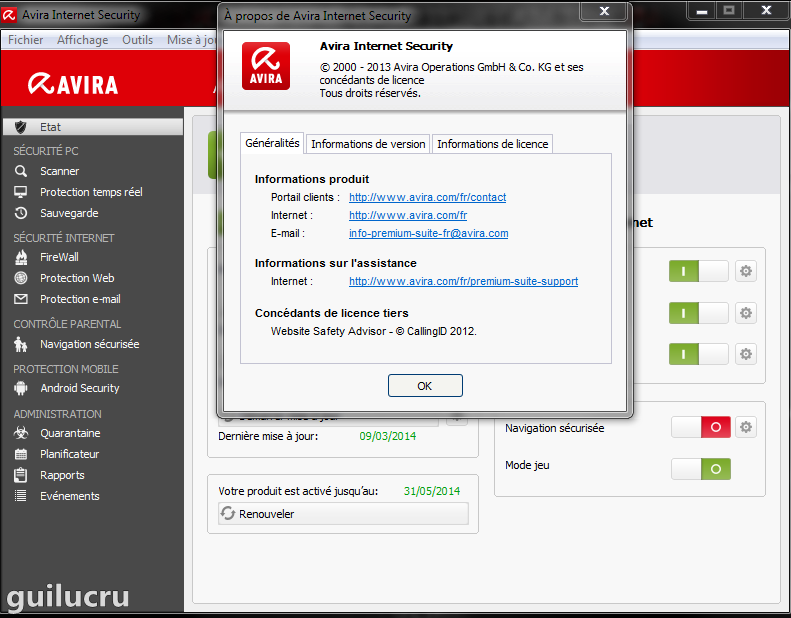Minimize the Avira main window

coord(702,12)
